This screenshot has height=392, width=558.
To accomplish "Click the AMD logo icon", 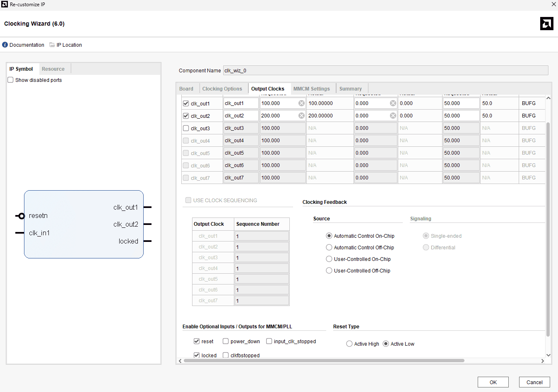I will (x=546, y=24).
